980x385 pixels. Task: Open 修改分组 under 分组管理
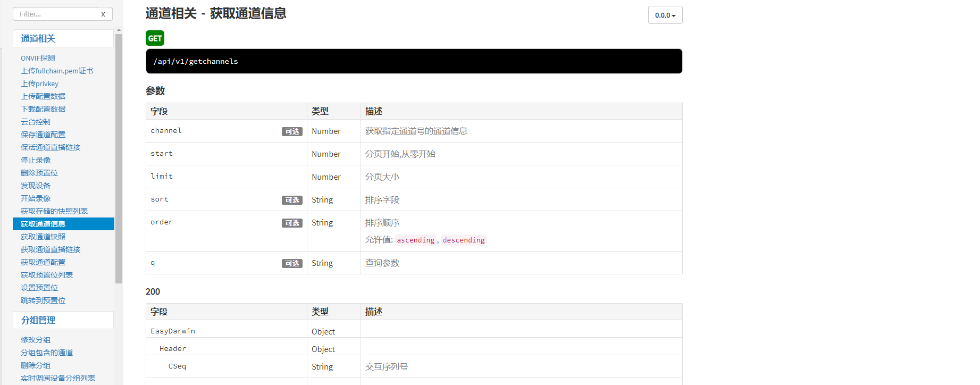click(x=36, y=340)
